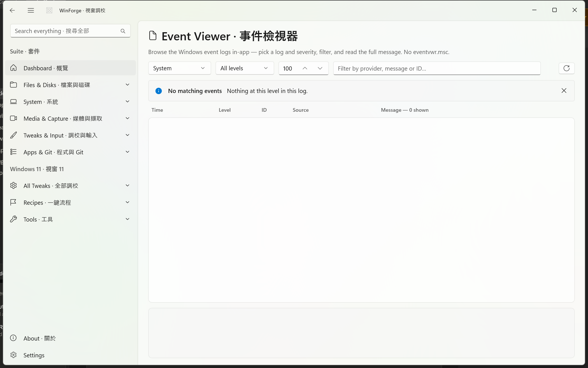588x368 pixels.
Task: Close the WinForge window
Action: tap(575, 10)
